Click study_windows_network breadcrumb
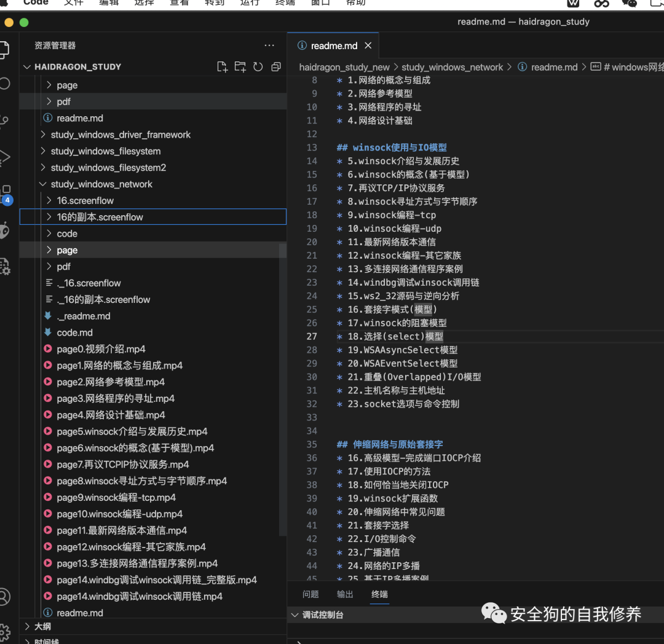The width and height of the screenshot is (664, 644). [452, 67]
